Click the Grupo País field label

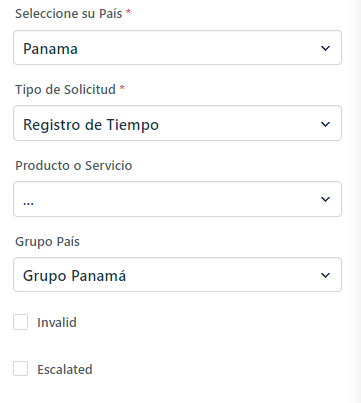coord(47,242)
